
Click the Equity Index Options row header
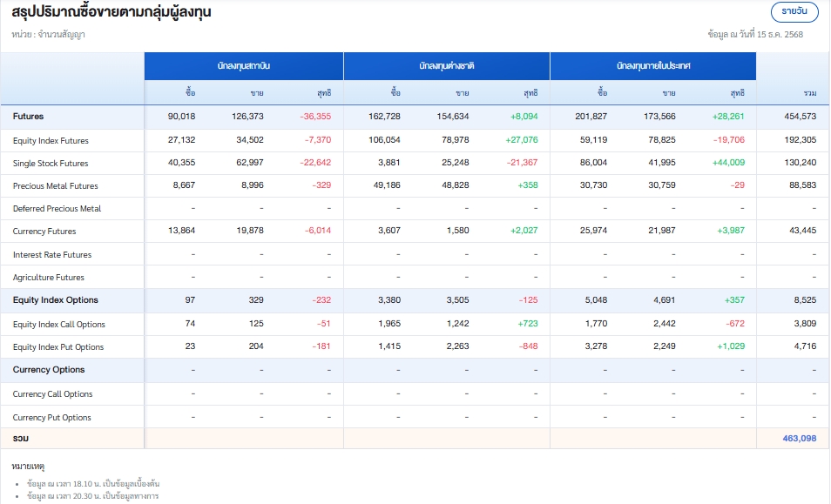pyautogui.click(x=55, y=300)
